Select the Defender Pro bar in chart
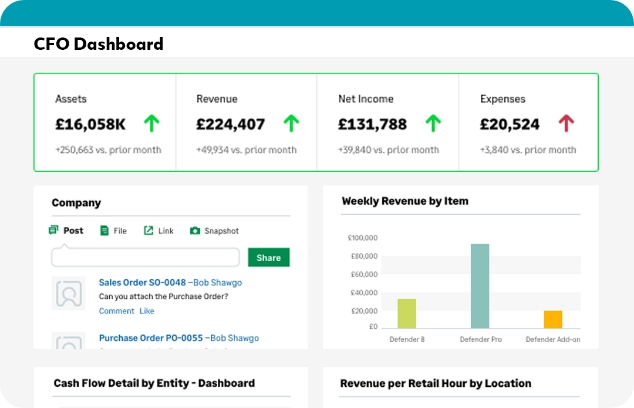Viewport: 634px width, 408px height. point(480,286)
